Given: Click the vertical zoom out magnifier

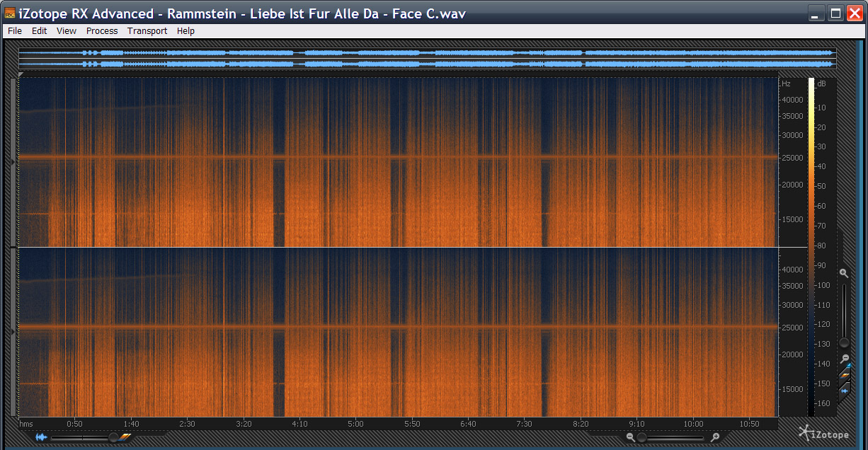Looking at the screenshot, I should click(843, 359).
